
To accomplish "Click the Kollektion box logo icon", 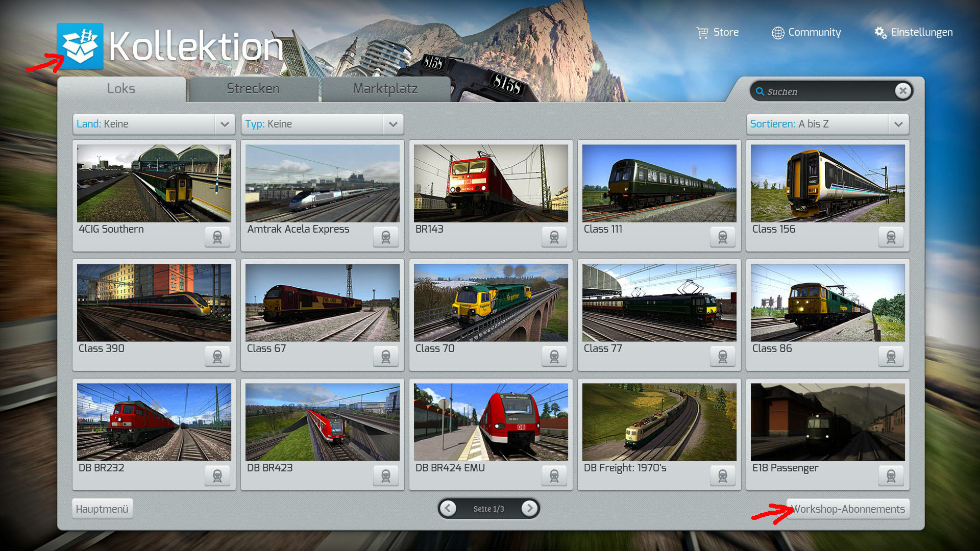I will pos(80,46).
